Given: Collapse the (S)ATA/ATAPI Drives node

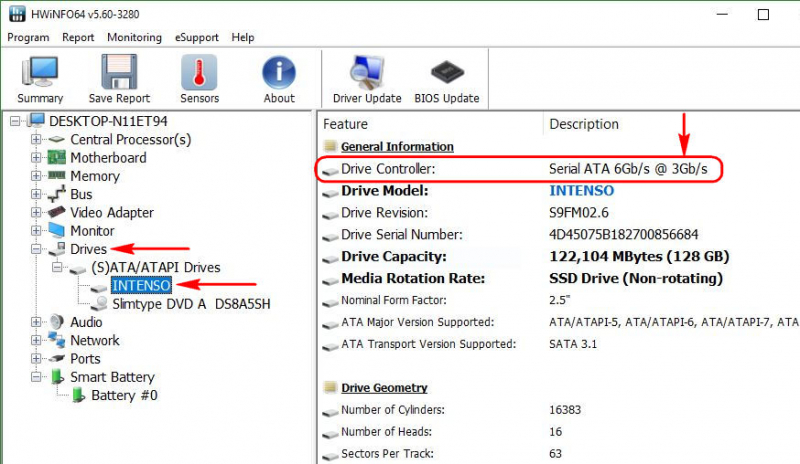Looking at the screenshot, I should (57, 267).
